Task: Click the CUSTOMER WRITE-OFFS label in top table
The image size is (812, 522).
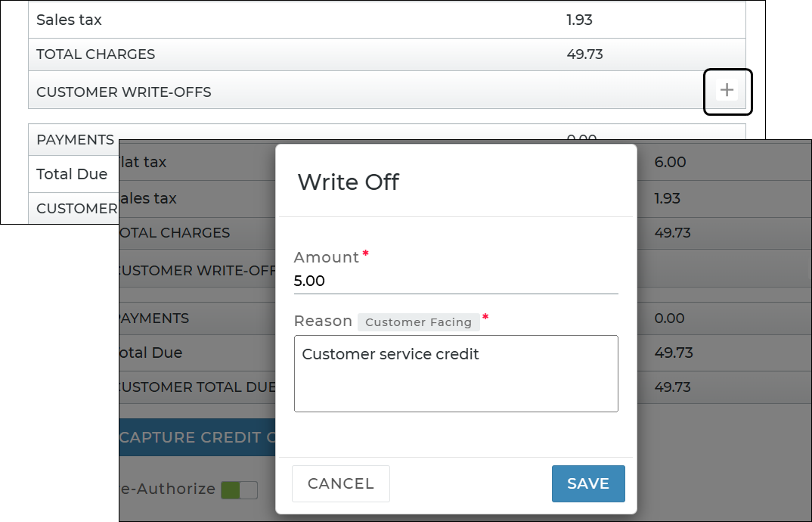Action: coord(123,92)
